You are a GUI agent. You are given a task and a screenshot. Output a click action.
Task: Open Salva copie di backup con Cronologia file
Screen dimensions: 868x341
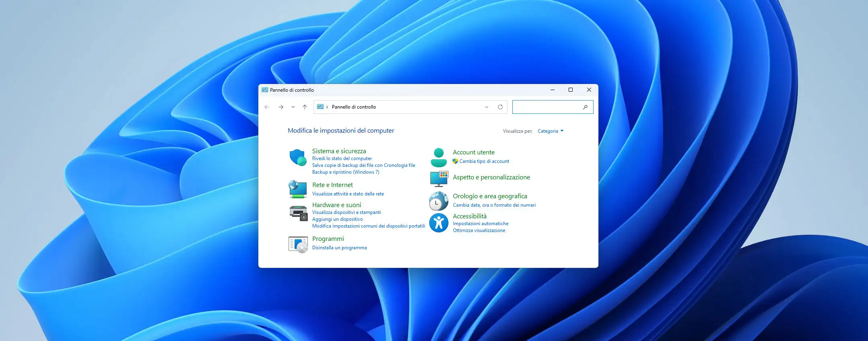[364, 165]
